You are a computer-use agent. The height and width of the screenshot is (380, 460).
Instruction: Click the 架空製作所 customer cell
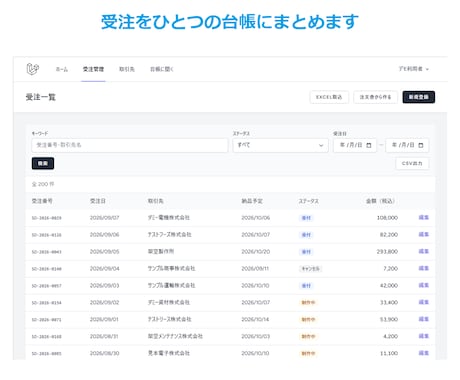pos(161,252)
